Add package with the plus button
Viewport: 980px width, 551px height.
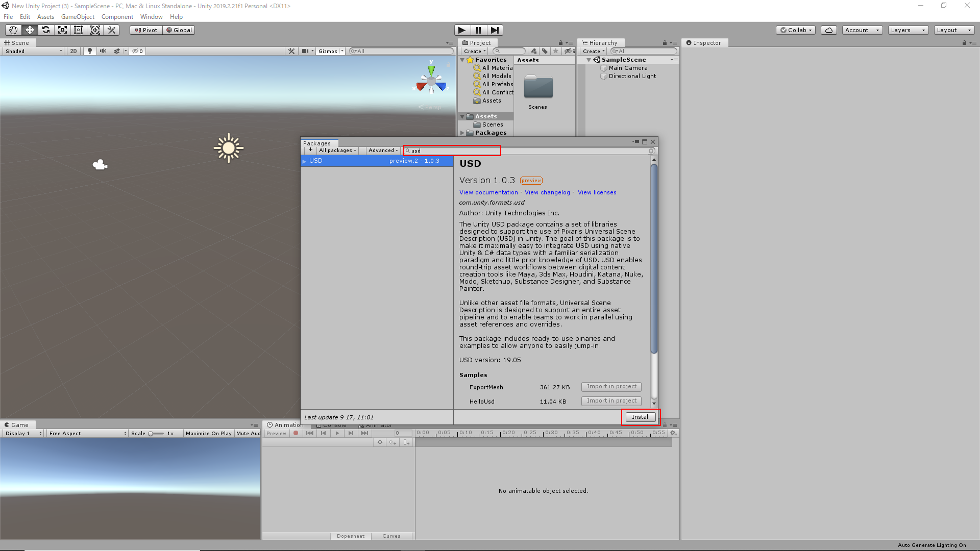[310, 150]
